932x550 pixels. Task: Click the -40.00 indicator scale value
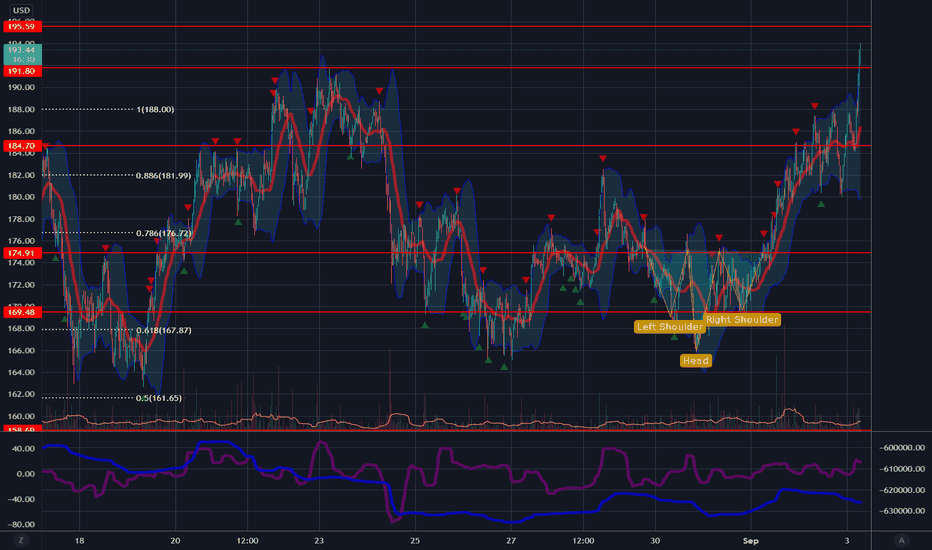point(21,499)
